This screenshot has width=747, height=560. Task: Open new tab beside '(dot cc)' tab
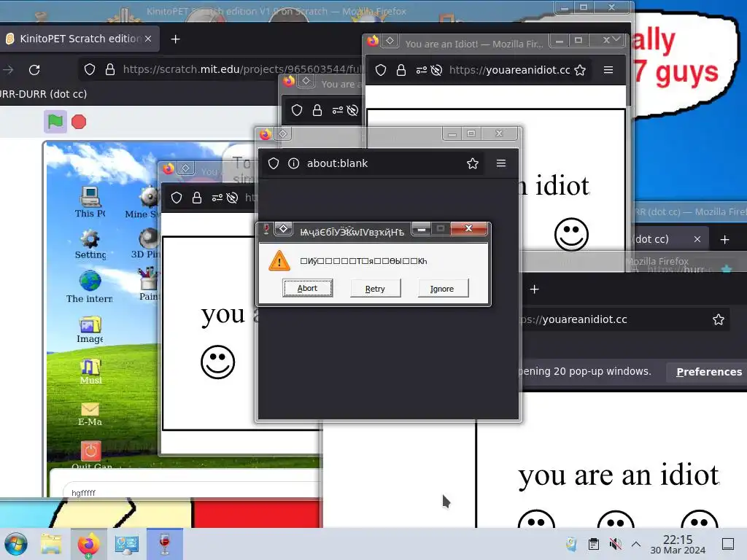[x=724, y=239]
